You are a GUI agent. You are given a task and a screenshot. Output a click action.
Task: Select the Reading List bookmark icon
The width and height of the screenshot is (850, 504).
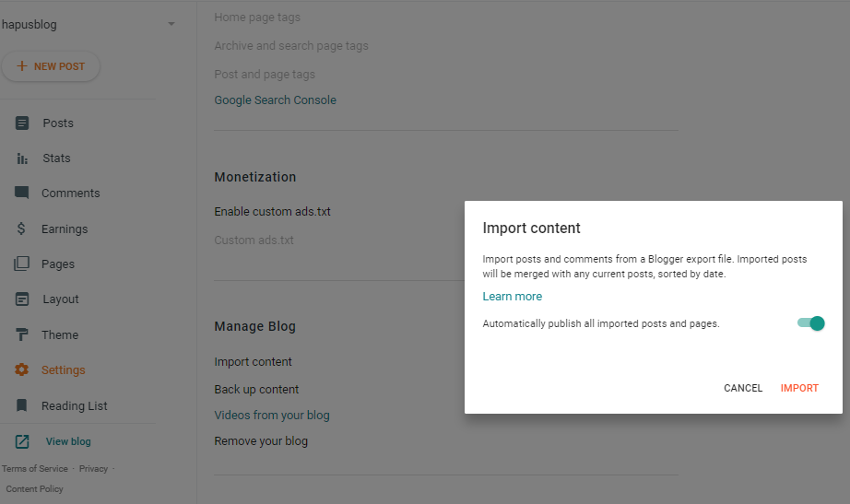(22, 405)
